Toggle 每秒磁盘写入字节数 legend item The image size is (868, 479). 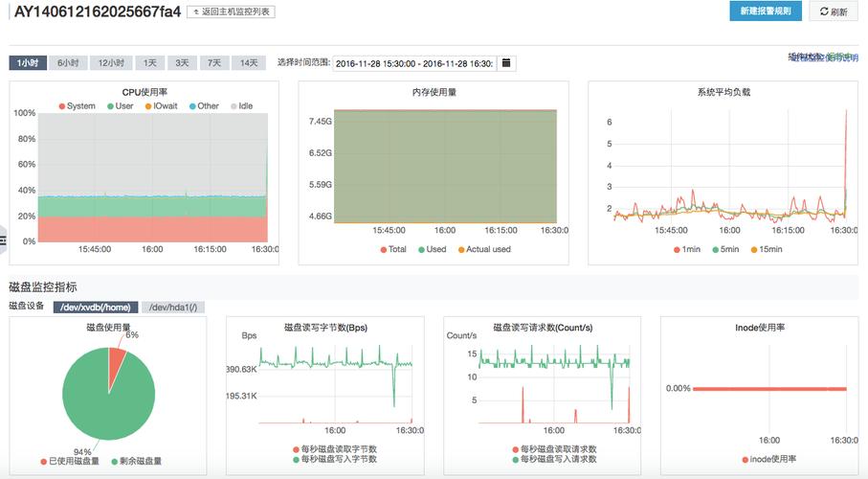[335, 459]
